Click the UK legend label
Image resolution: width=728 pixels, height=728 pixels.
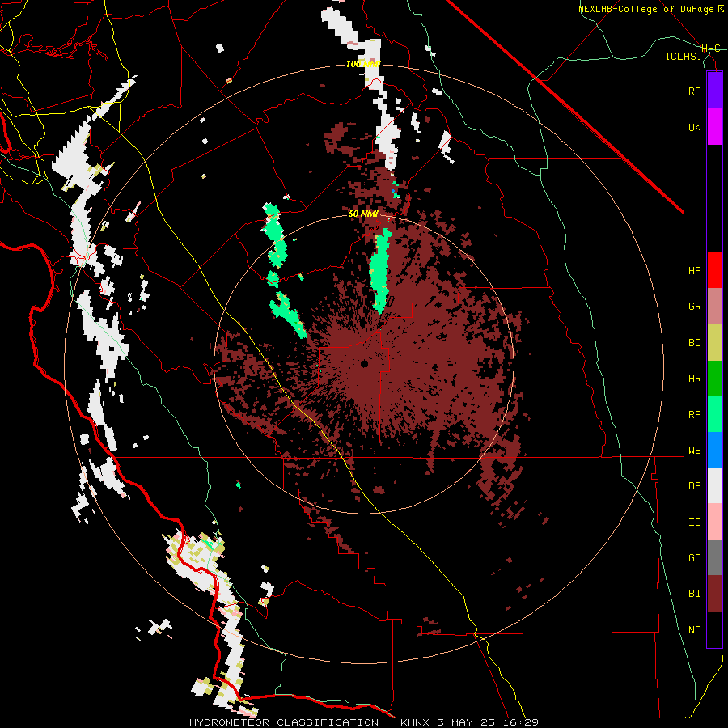pos(694,128)
